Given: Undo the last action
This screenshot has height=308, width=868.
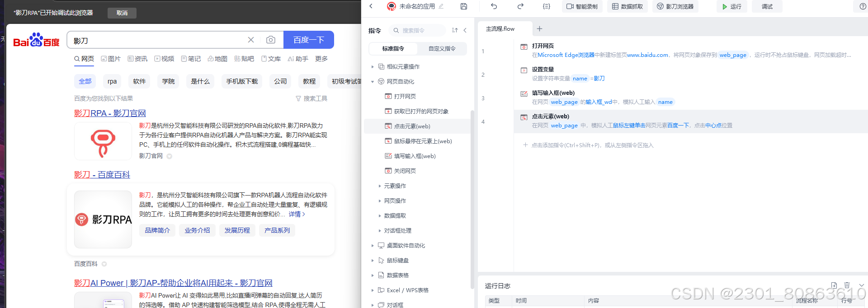Looking at the screenshot, I should [494, 6].
